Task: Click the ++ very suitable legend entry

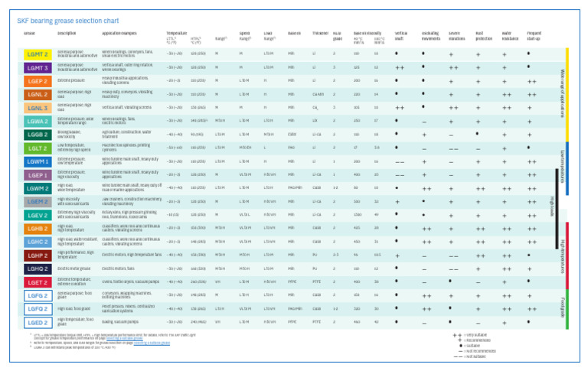Action: (x=470, y=335)
